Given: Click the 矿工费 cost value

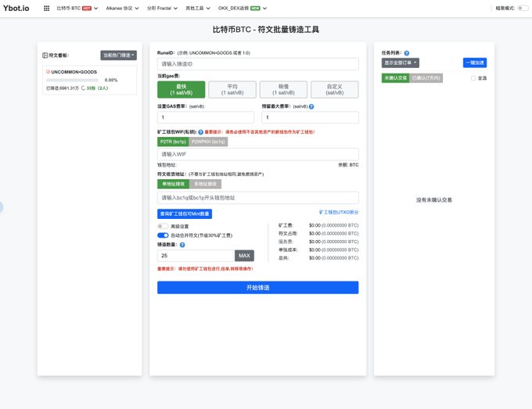Looking at the screenshot, I should [334, 225].
